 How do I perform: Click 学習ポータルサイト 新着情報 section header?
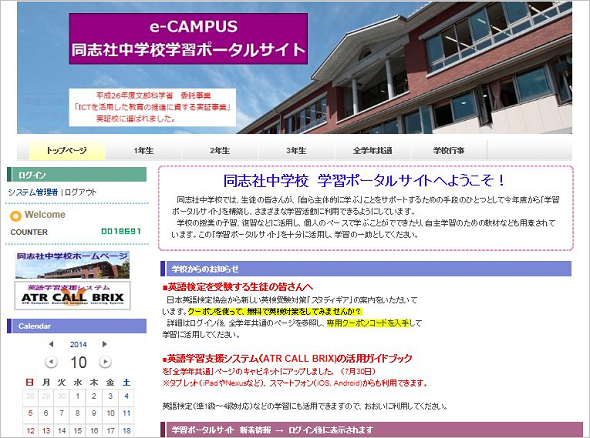(x=372, y=429)
